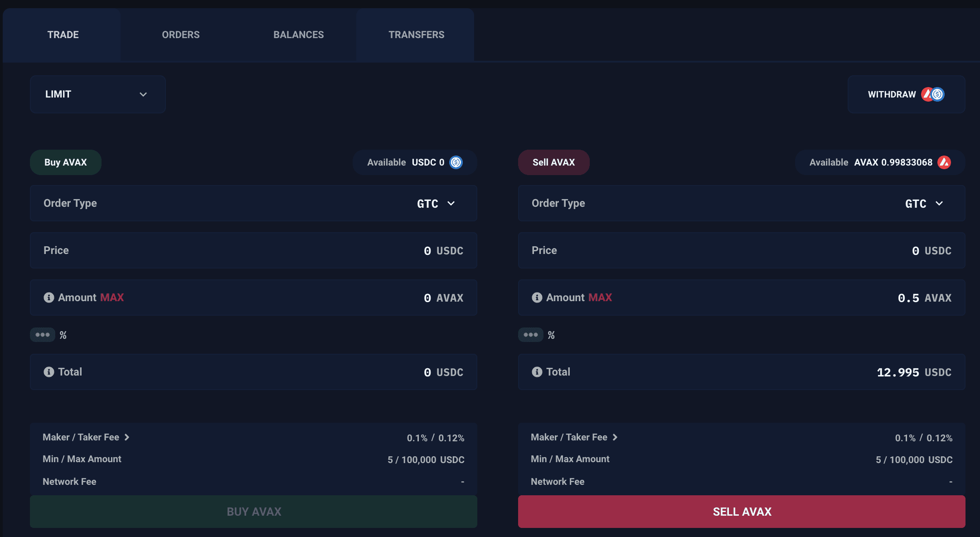
Task: Click info icon next to sell Amount
Action: coord(537,298)
